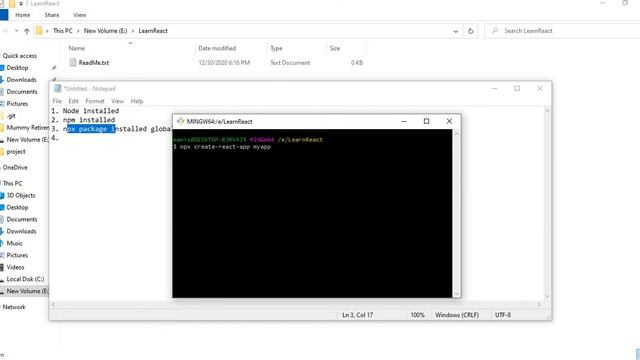Click the MINGW64 terminal title bar icon
The width and height of the screenshot is (640, 360).
point(181,121)
